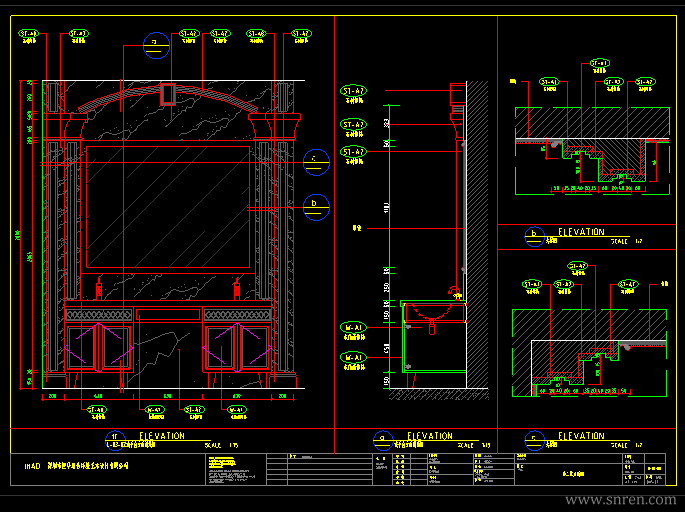Click the 'a' circle in the middle ELEVATION title

[x=383, y=440]
